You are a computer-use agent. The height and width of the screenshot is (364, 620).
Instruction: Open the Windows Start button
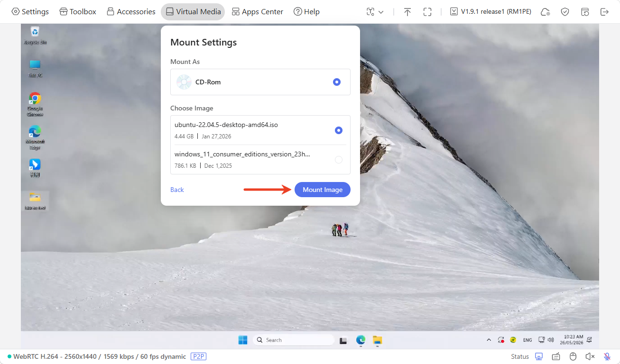[x=243, y=340]
